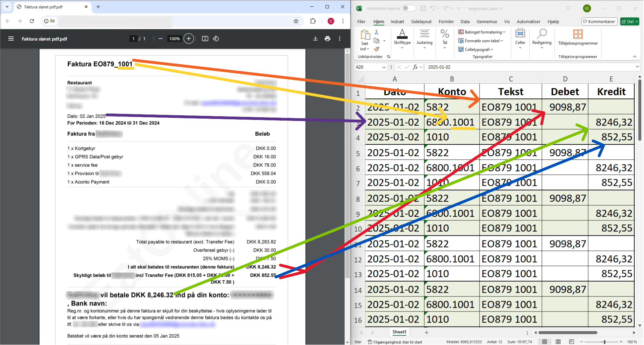
Task: Select the Sheet1 worksheet tab
Action: point(399,332)
